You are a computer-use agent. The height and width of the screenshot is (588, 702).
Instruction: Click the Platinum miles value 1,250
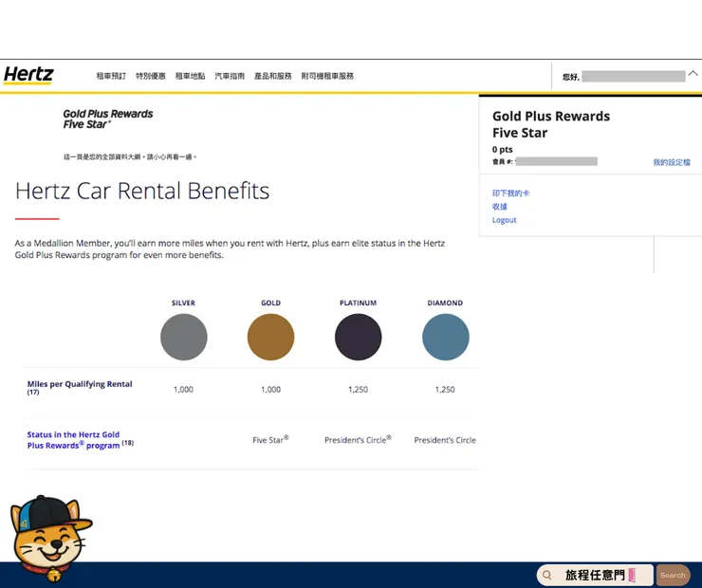click(359, 390)
